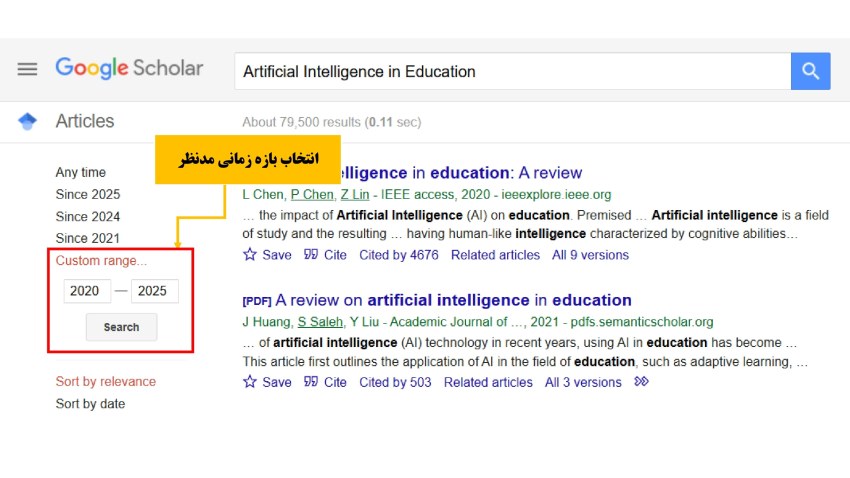Viewport: 850px width, 478px height.
Task: Click the Save star on the first result
Action: tap(249, 254)
